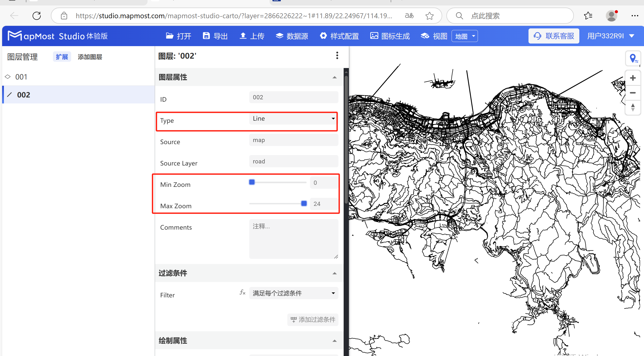Open layer '002' options via three-dot menu
Viewport: 644px width, 356px height.
coord(337,56)
